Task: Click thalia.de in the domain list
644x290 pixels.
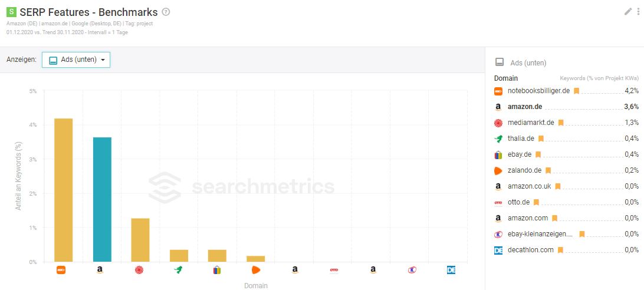Action: tap(521, 139)
